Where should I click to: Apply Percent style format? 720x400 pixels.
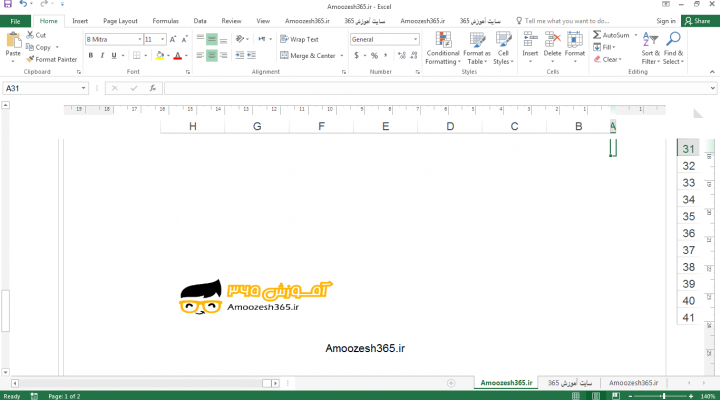click(374, 56)
